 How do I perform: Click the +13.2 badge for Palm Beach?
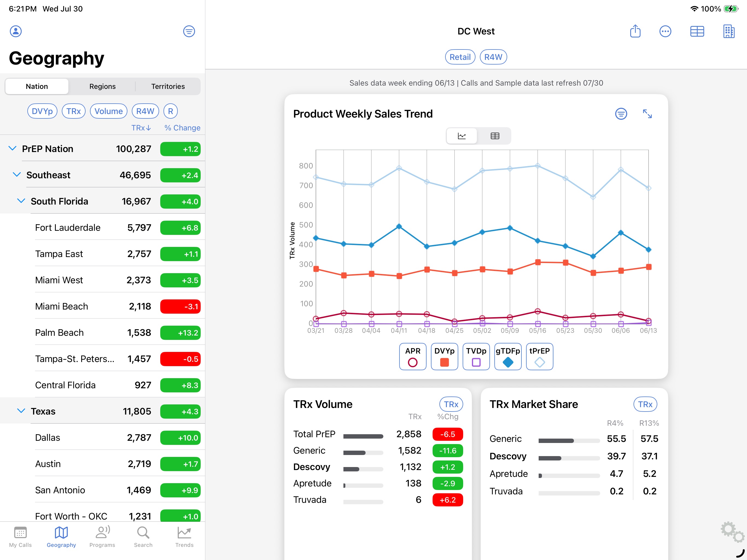tap(180, 333)
